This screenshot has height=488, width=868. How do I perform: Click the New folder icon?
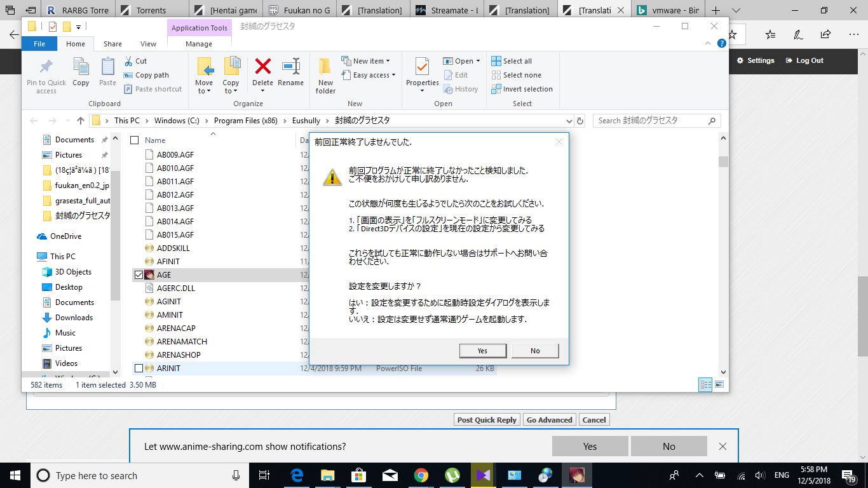(x=325, y=67)
